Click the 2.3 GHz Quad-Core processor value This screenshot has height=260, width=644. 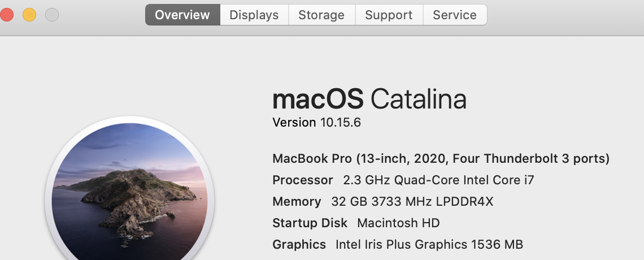[x=438, y=180]
